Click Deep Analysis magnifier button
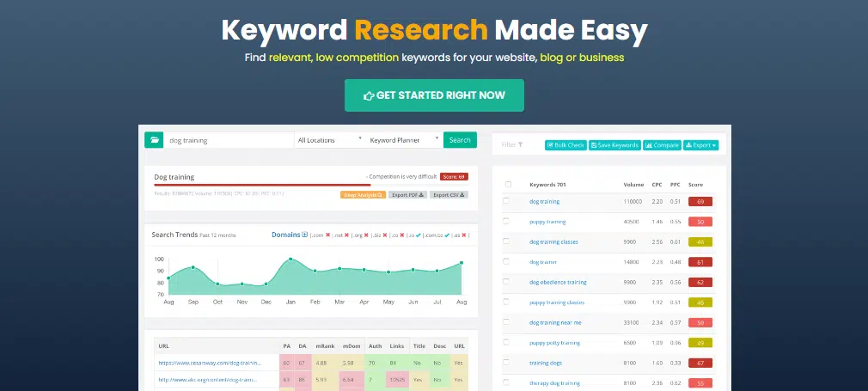 363,195
